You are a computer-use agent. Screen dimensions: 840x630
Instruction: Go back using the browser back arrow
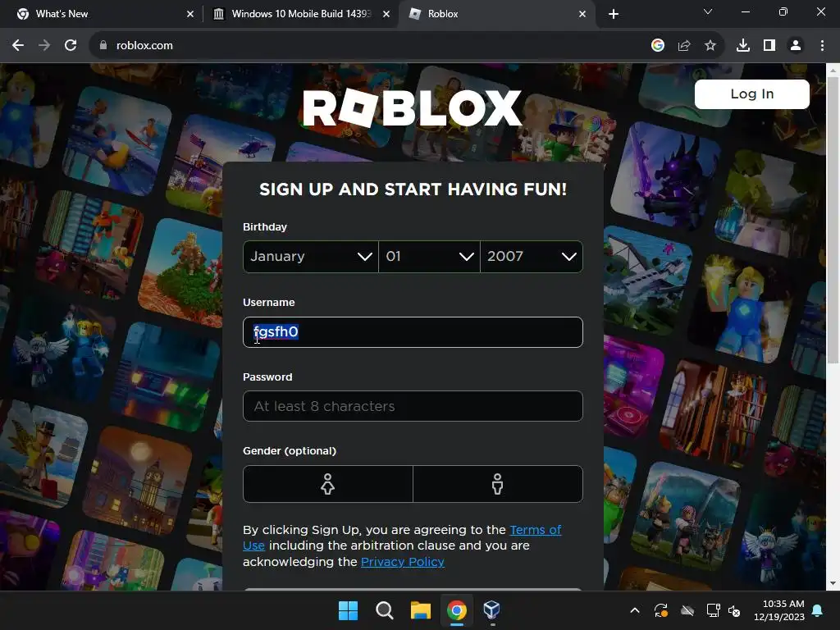point(18,46)
